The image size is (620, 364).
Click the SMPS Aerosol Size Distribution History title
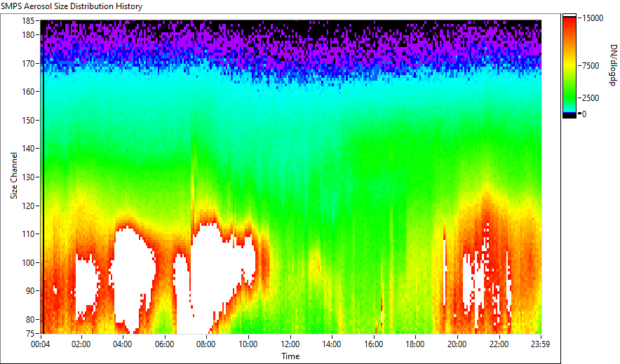72,6
